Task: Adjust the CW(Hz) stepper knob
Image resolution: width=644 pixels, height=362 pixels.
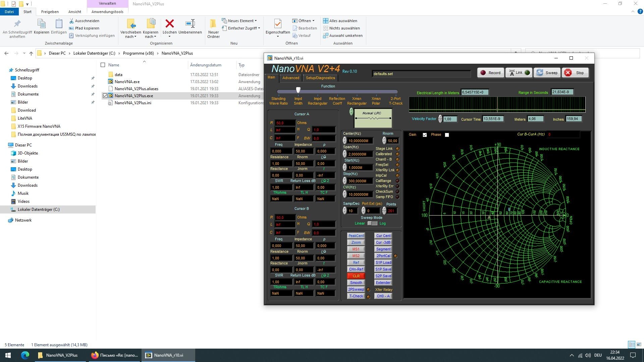Action: (344, 194)
